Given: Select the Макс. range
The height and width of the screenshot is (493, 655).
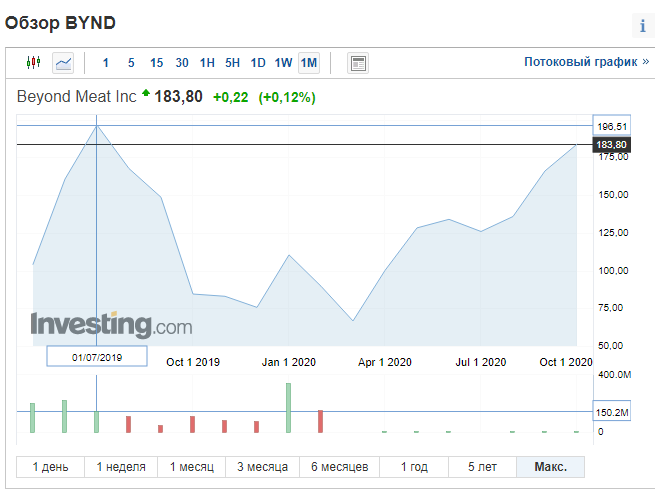Looking at the screenshot, I should coord(551,467).
